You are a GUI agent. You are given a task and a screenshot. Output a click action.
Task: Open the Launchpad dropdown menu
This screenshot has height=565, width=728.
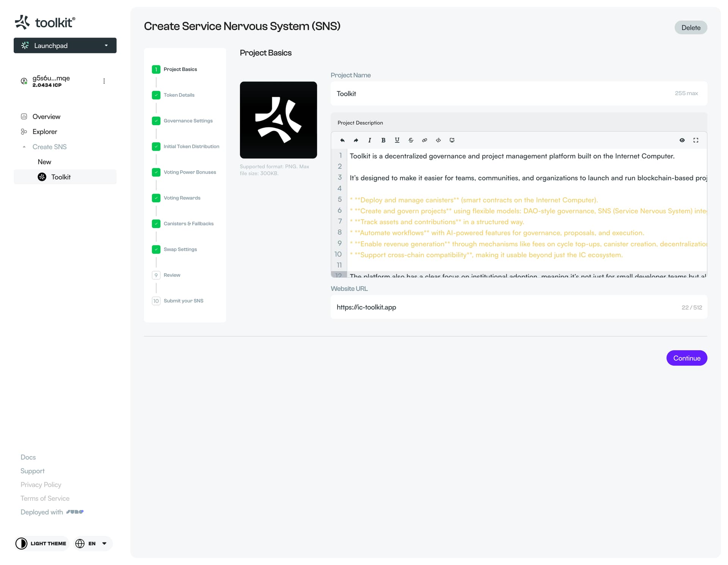click(x=65, y=46)
